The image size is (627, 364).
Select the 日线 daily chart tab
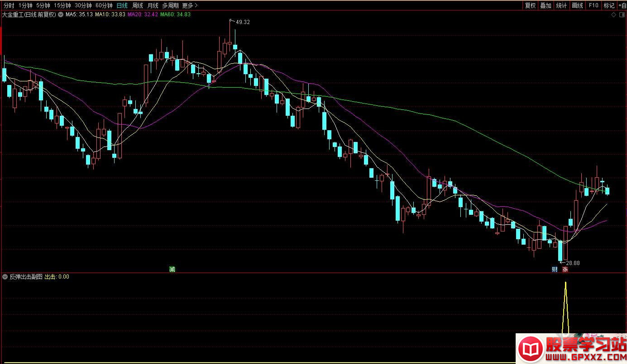tap(122, 5)
